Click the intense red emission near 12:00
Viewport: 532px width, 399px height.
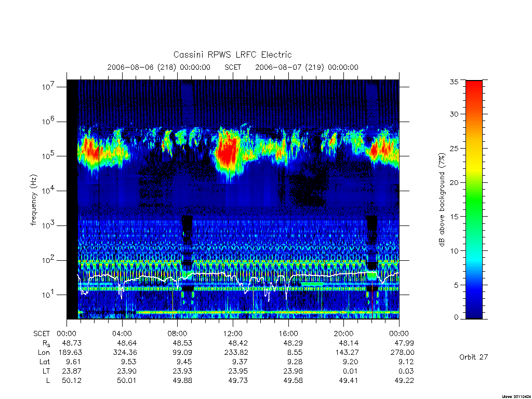(228, 151)
